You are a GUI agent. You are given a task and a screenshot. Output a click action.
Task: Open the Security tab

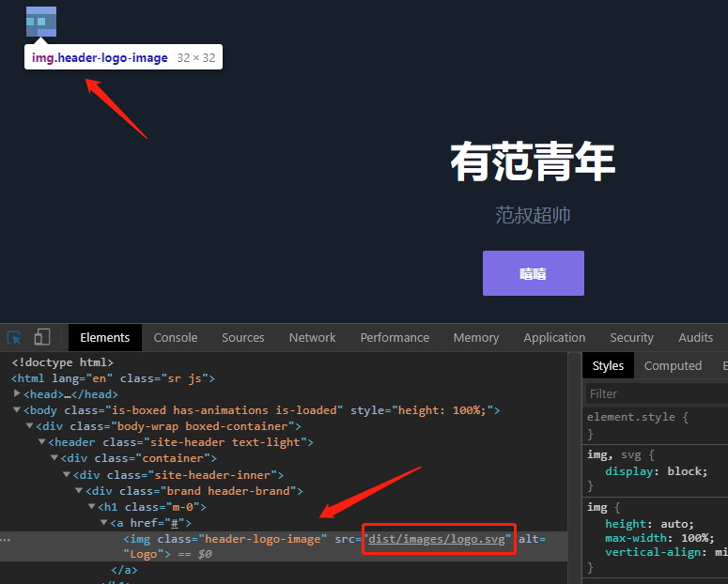point(631,337)
